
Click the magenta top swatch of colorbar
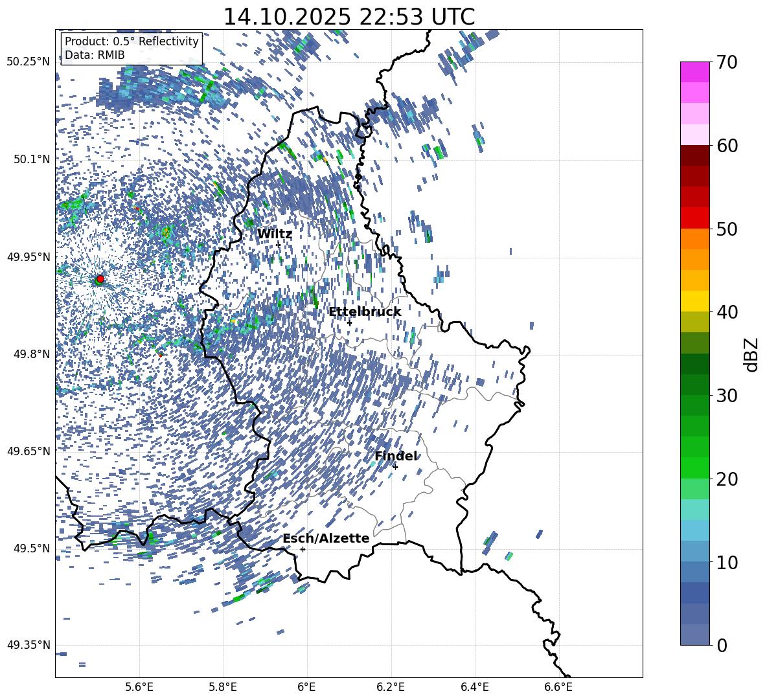(x=694, y=73)
